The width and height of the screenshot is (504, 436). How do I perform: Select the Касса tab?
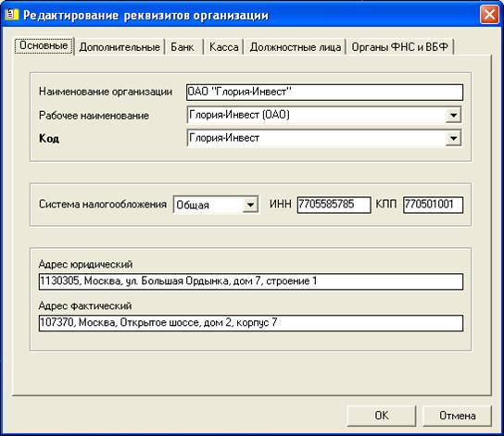pos(223,47)
